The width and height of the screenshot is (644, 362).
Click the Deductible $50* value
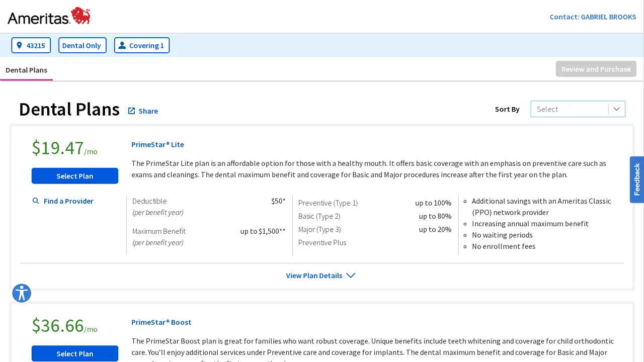point(278,201)
